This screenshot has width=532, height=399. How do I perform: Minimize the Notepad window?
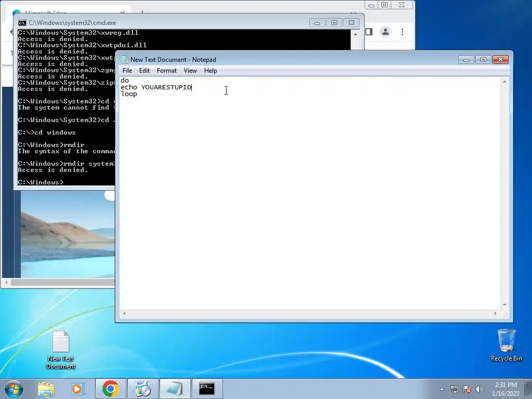(466, 60)
